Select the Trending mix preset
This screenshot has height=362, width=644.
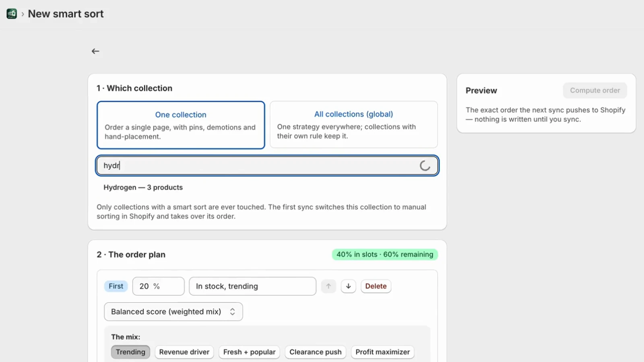click(130, 352)
